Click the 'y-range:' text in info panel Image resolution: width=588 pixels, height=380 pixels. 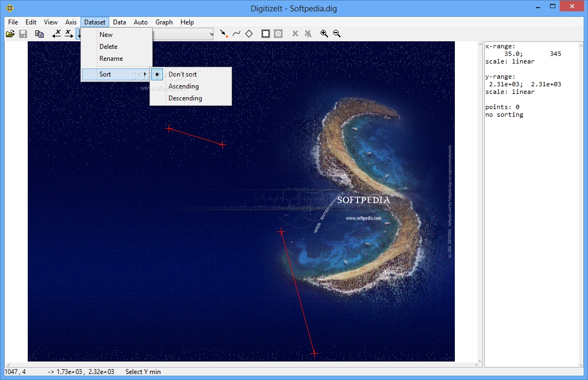[501, 77]
